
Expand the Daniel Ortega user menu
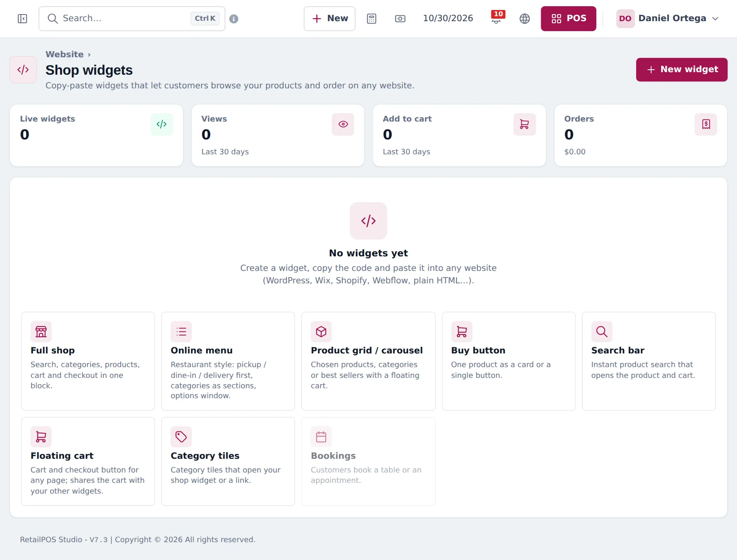click(x=668, y=19)
